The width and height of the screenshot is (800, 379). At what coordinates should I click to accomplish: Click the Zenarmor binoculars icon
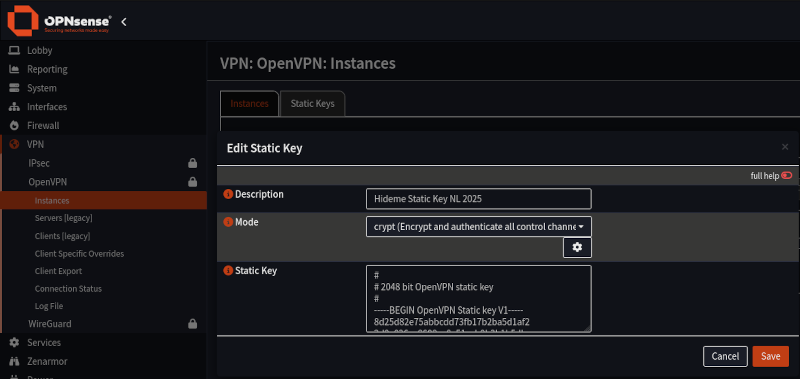point(14,361)
